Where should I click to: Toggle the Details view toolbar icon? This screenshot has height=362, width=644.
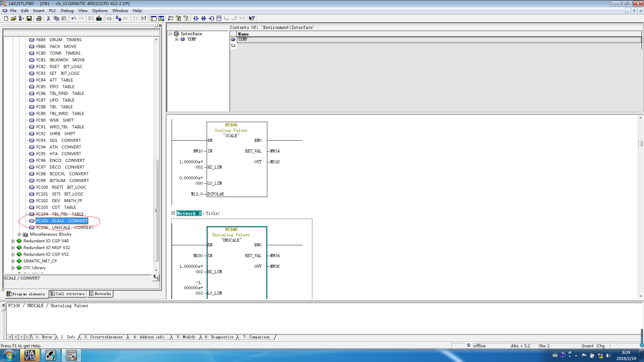pyautogui.click(x=162, y=18)
